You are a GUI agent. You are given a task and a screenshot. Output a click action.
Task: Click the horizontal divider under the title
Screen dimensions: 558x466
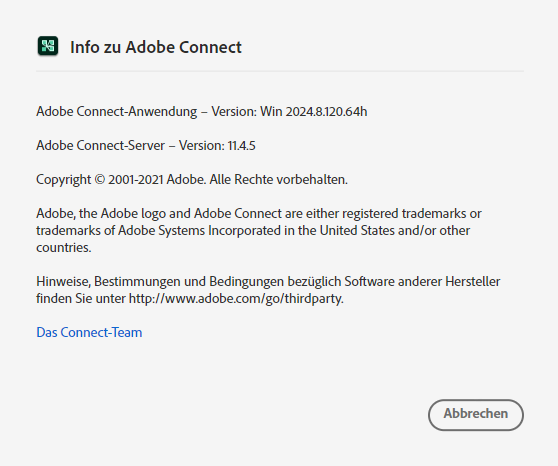pyautogui.click(x=280, y=71)
